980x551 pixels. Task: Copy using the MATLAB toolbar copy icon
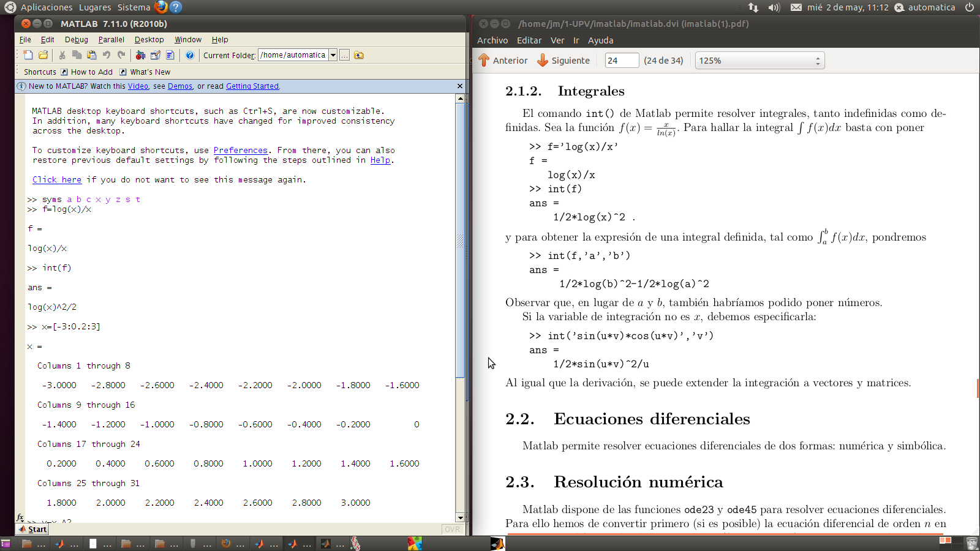tap(77, 55)
